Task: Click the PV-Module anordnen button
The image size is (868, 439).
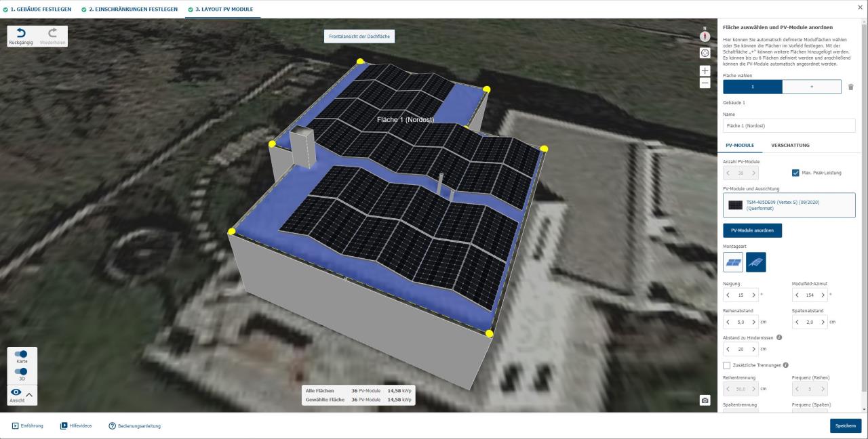Action: [752, 230]
